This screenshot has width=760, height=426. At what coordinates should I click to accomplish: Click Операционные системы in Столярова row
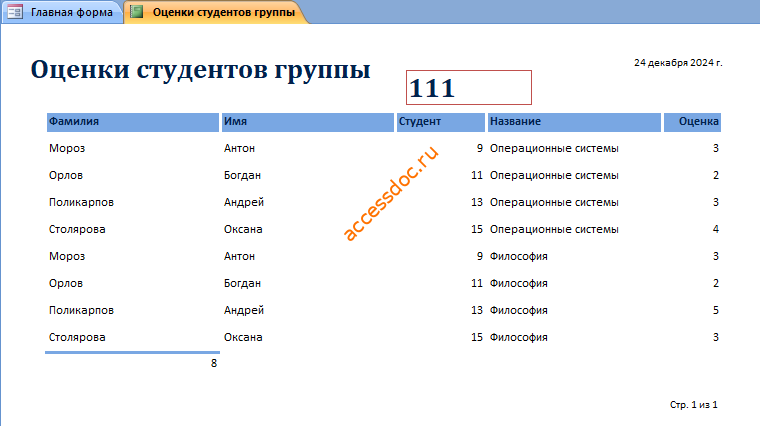click(x=554, y=229)
